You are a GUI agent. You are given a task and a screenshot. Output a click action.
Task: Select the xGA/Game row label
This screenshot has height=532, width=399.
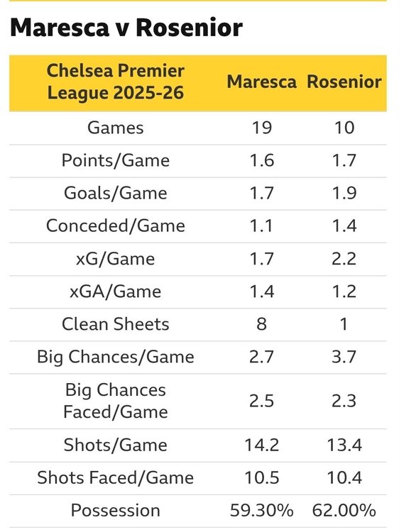pyautogui.click(x=116, y=292)
